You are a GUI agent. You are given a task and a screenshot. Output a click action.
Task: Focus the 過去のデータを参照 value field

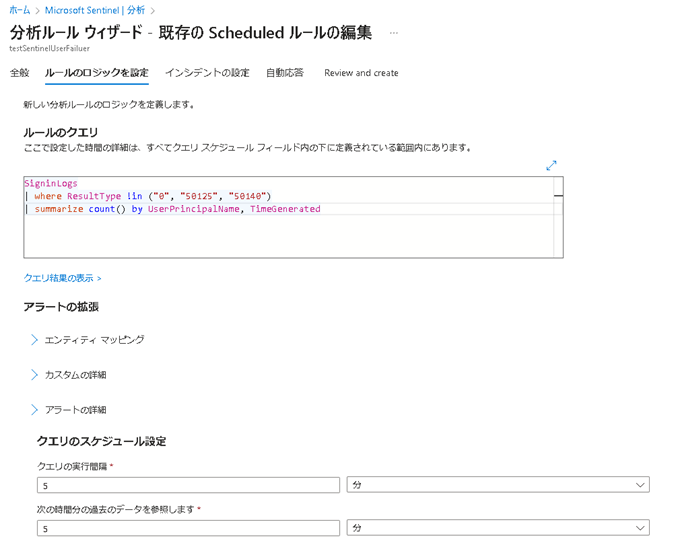click(188, 527)
